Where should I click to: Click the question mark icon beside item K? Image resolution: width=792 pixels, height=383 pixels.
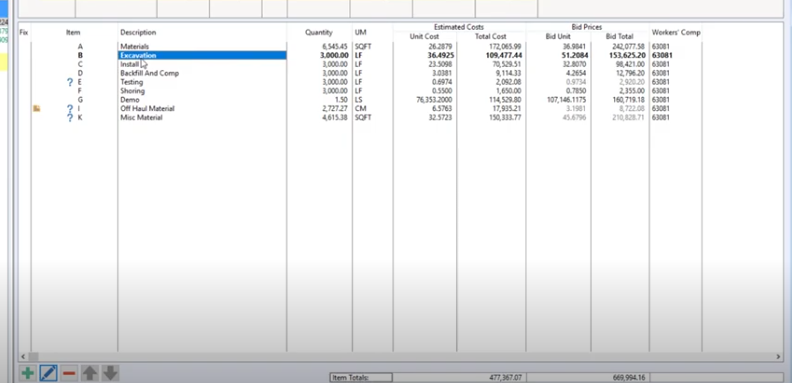pyautogui.click(x=70, y=118)
